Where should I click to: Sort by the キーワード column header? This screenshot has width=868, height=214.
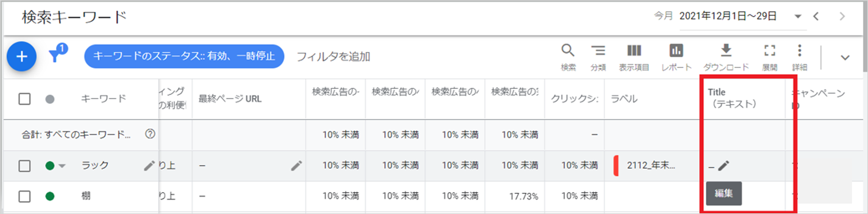click(x=104, y=99)
